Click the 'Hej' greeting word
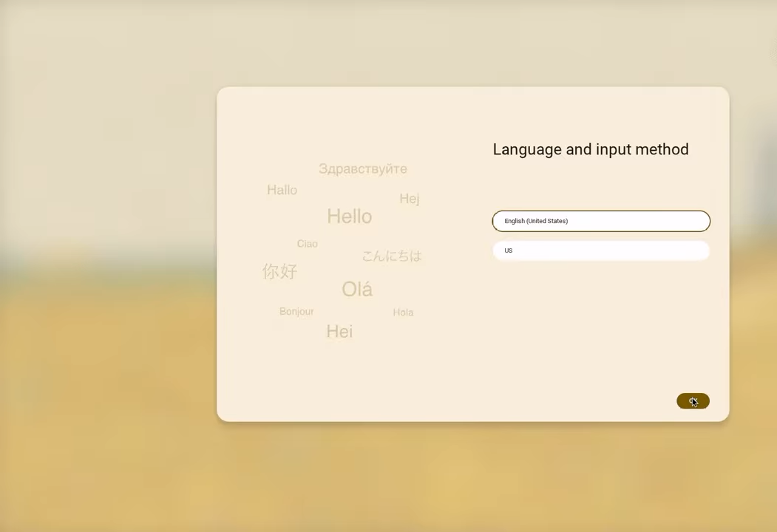Image resolution: width=777 pixels, height=532 pixels. (409, 199)
